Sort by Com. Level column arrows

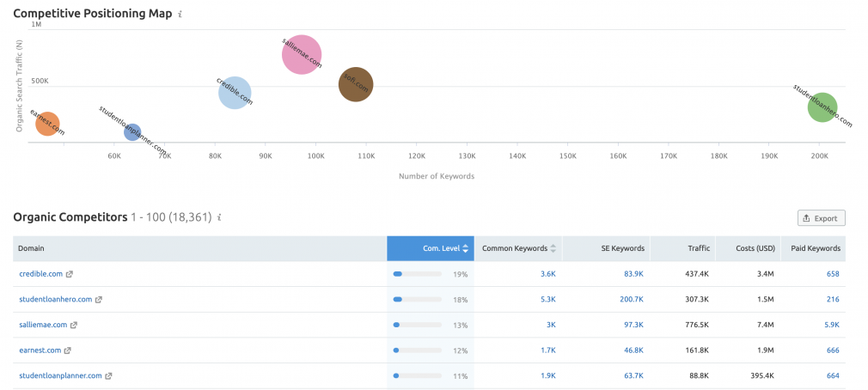[466, 248]
